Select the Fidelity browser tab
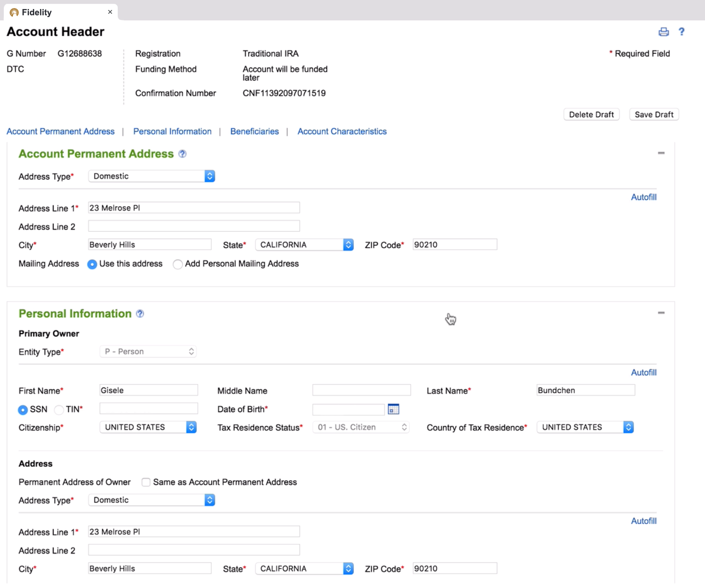Screen dimensions: 705x588 coord(60,12)
